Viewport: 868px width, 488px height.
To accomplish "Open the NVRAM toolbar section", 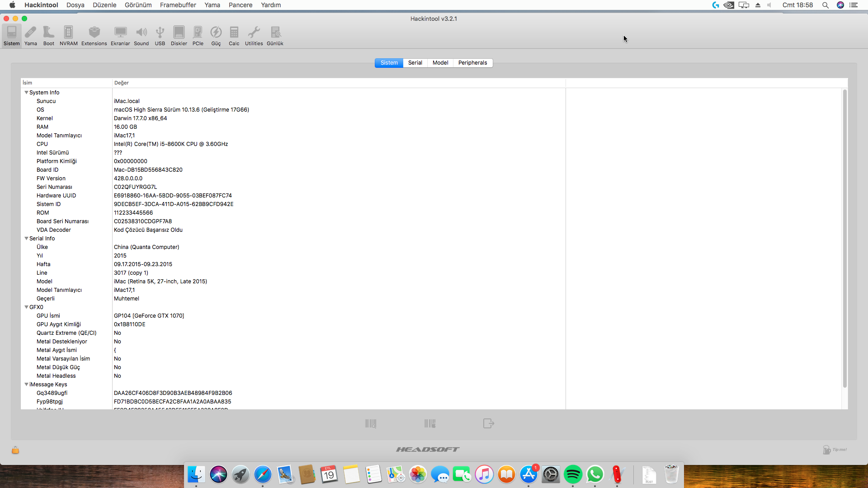I will pos(68,36).
